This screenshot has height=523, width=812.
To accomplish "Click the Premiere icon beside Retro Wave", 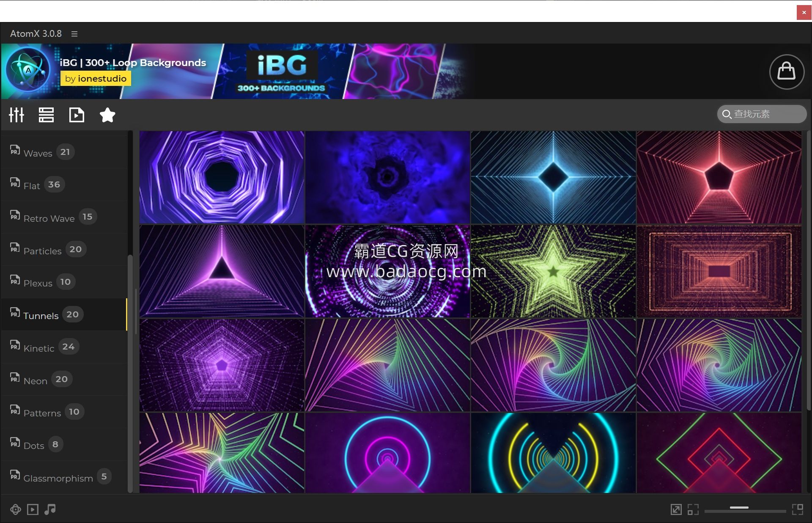I will [x=15, y=215].
